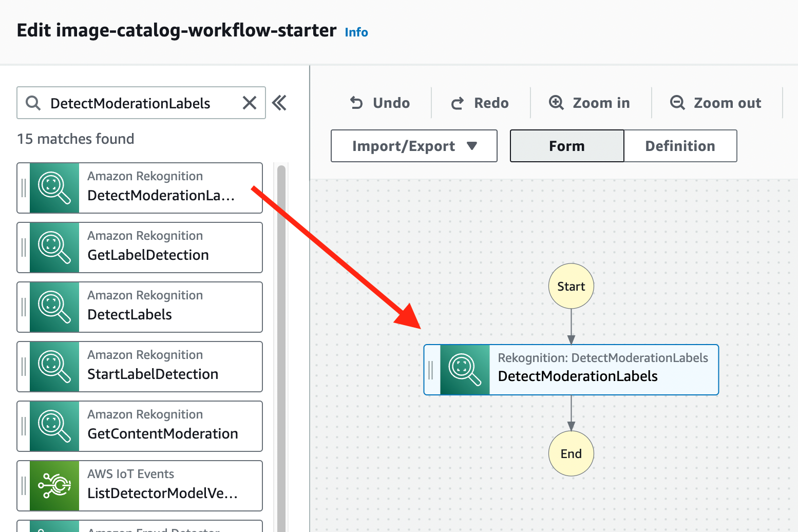This screenshot has height=532, width=798.
Task: Open the Info link beside the title
Action: click(x=356, y=32)
